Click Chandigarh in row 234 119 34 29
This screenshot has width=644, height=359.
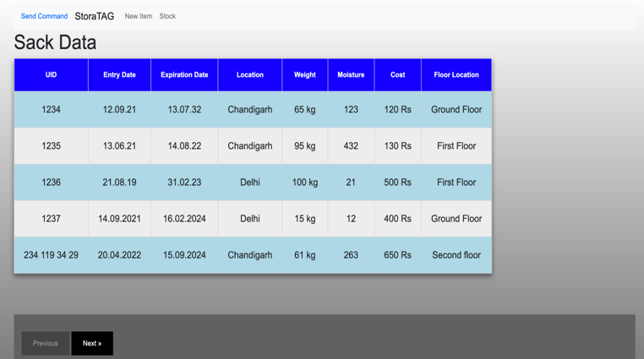pyautogui.click(x=250, y=255)
